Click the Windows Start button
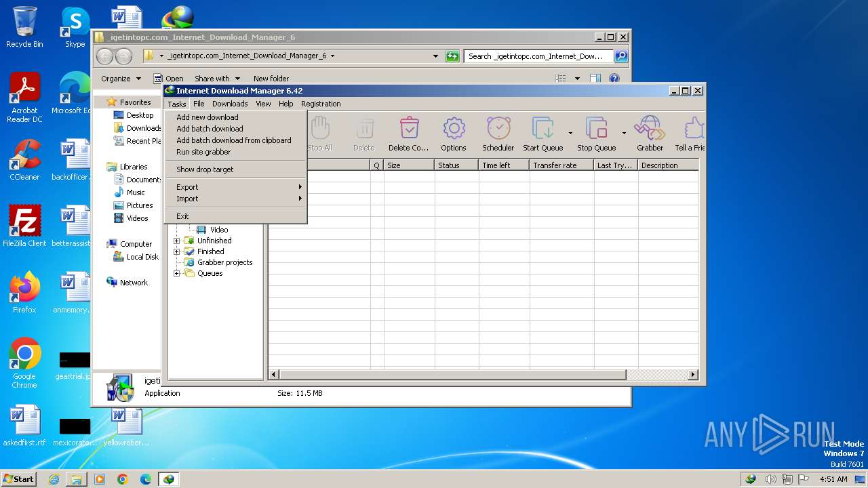 click(x=19, y=479)
